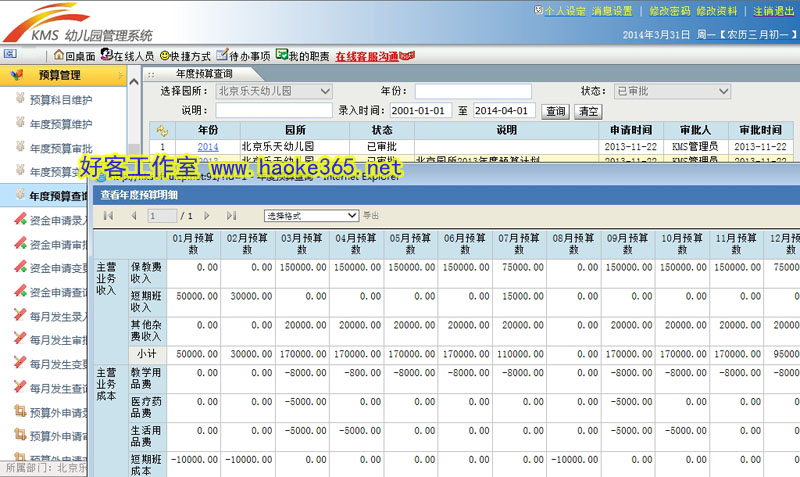Click the 年份 input field

[473, 91]
